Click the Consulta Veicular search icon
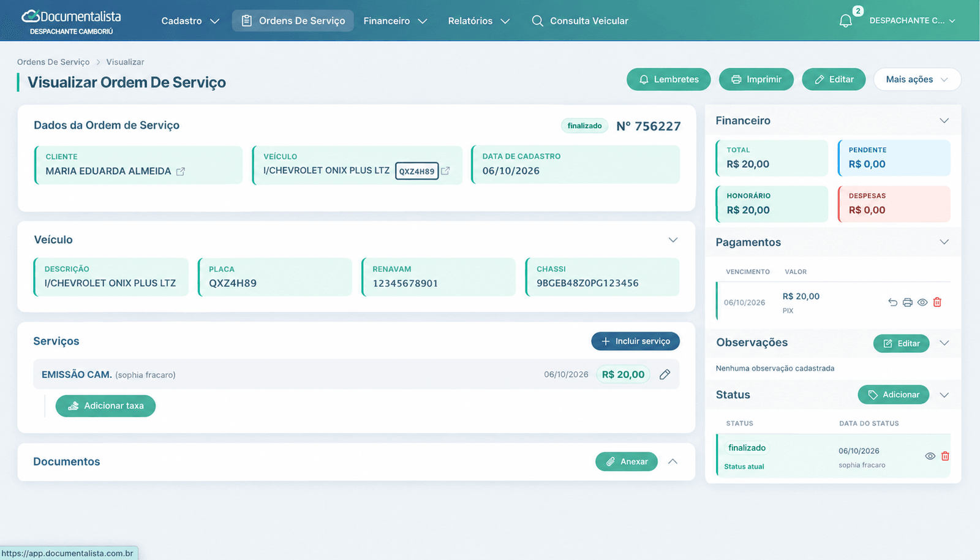This screenshot has width=980, height=560. tap(537, 21)
